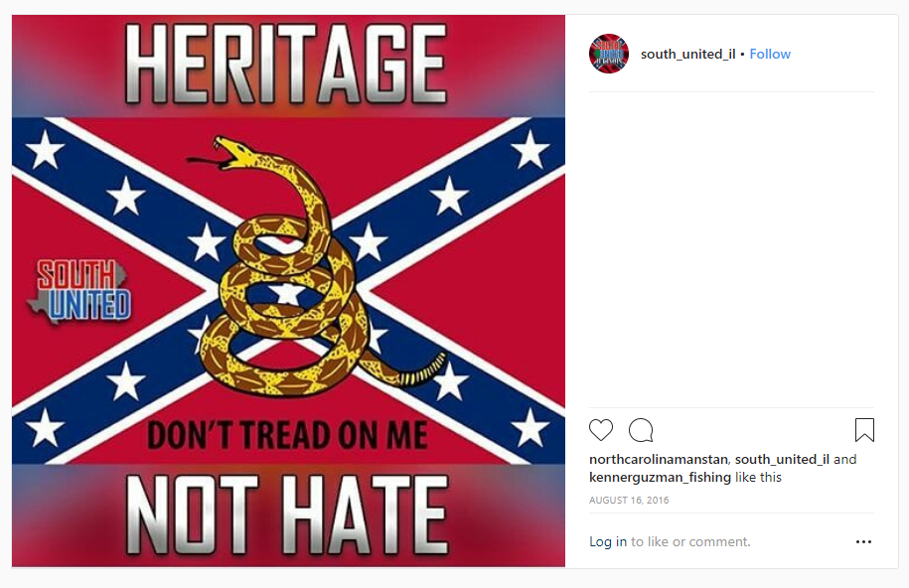909x588 pixels.
Task: Open comments via the speech bubble icon
Action: click(641, 430)
